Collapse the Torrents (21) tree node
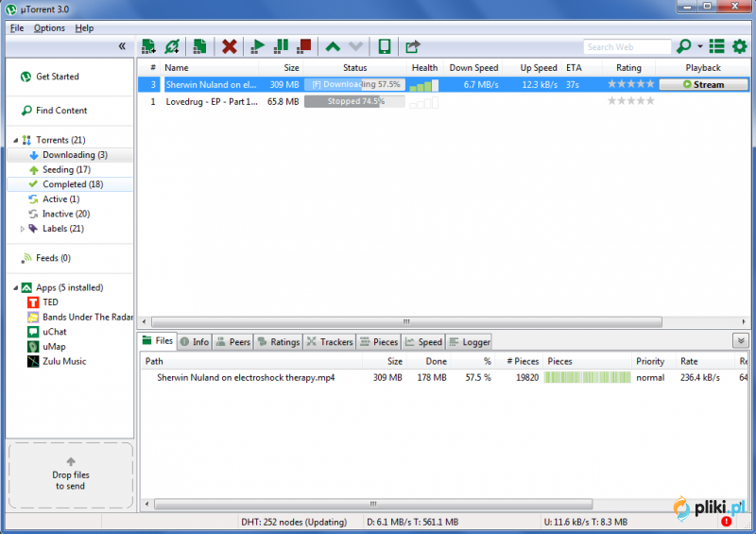The image size is (756, 534). [x=15, y=141]
